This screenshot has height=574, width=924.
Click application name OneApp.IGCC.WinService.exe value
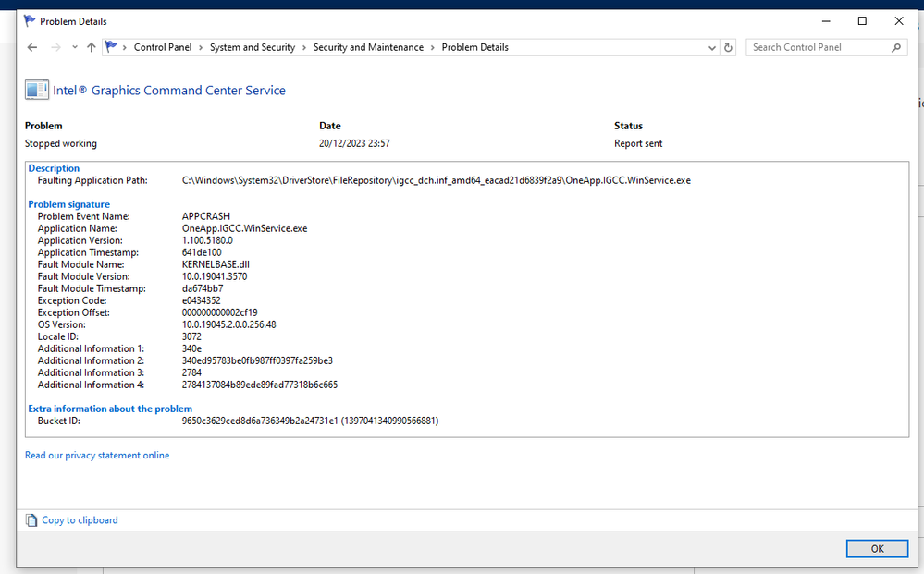(x=244, y=228)
